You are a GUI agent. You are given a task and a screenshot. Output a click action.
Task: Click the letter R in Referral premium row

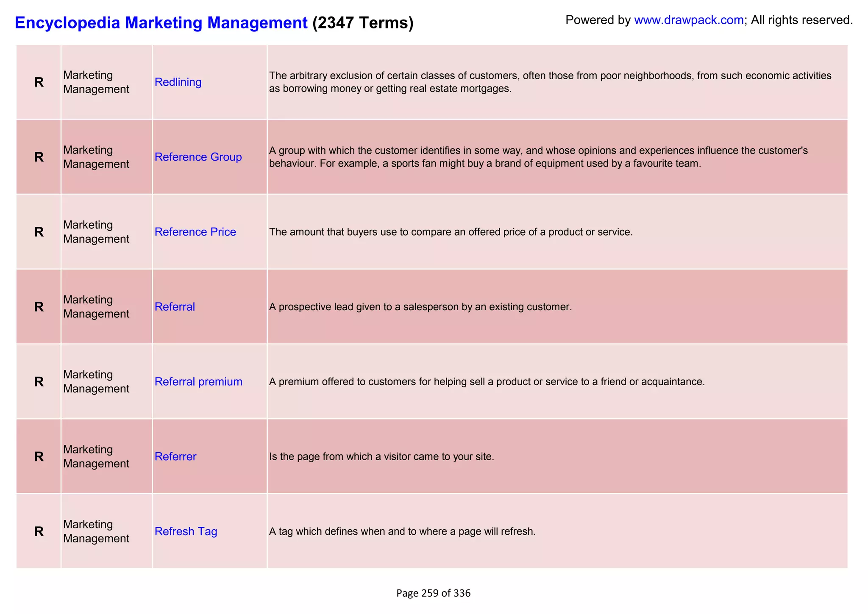tap(39, 382)
